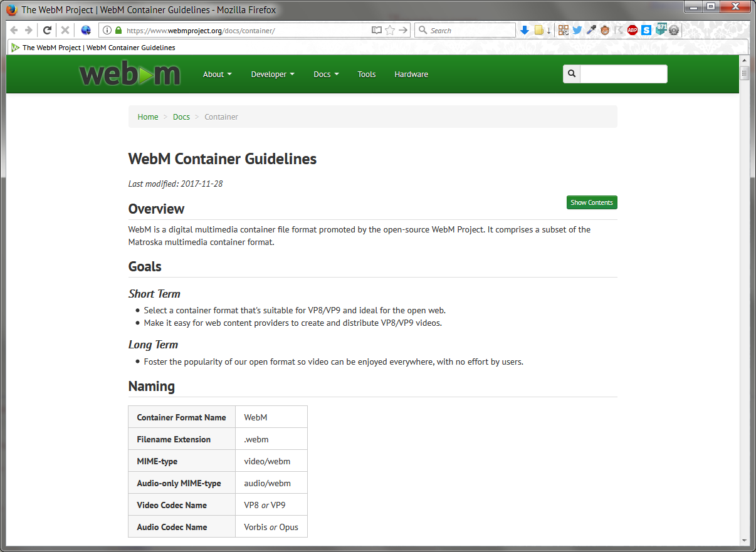
Task: Click the '.webm' table cell
Action: click(x=271, y=439)
